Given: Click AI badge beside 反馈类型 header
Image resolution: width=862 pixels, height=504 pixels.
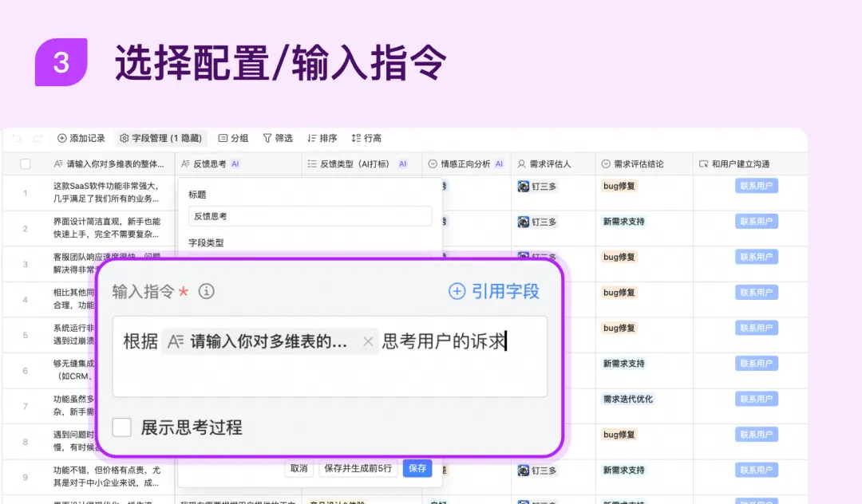Looking at the screenshot, I should (x=402, y=164).
